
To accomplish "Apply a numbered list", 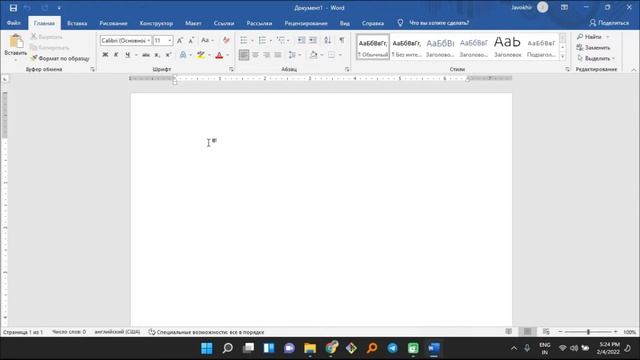I will click(262, 40).
